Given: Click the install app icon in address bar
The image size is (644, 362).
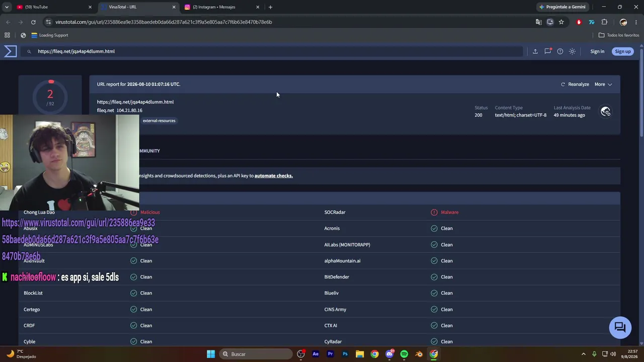Looking at the screenshot, I should pyautogui.click(x=550, y=22).
